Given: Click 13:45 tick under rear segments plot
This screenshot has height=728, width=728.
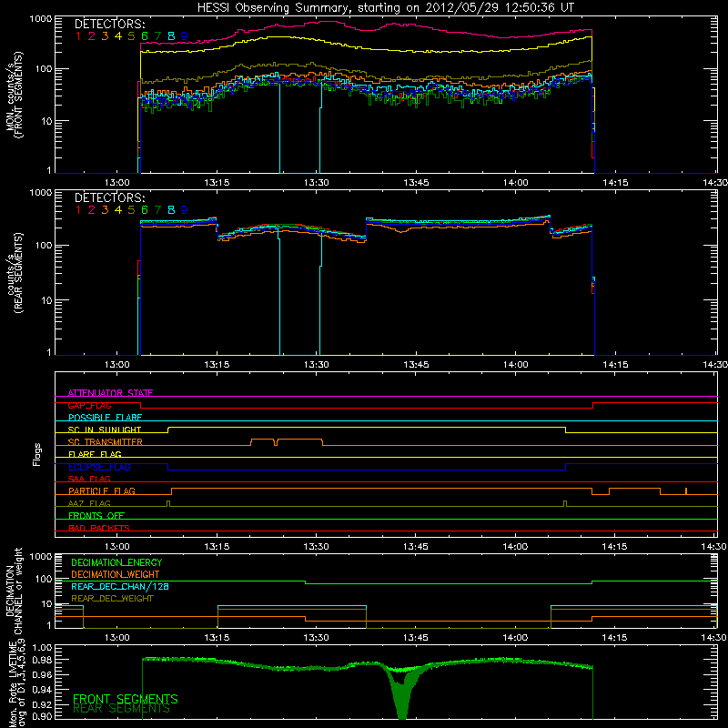Looking at the screenshot, I should (x=416, y=365).
